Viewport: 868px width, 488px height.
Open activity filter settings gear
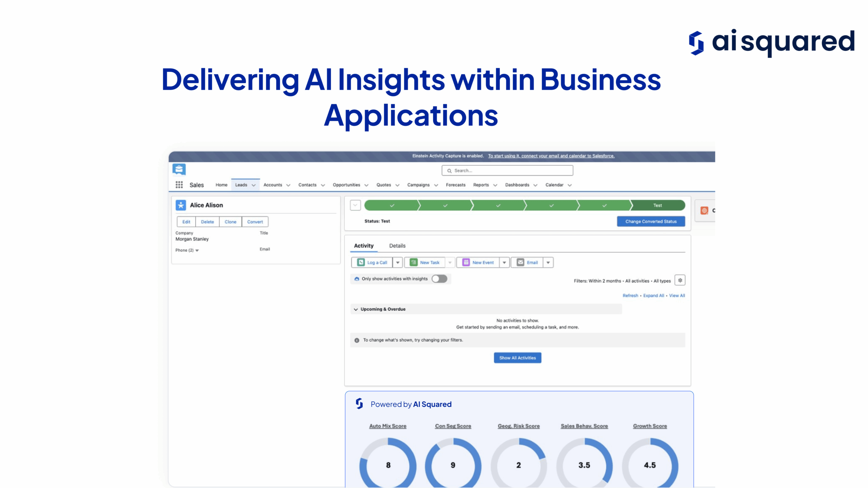[x=680, y=280]
